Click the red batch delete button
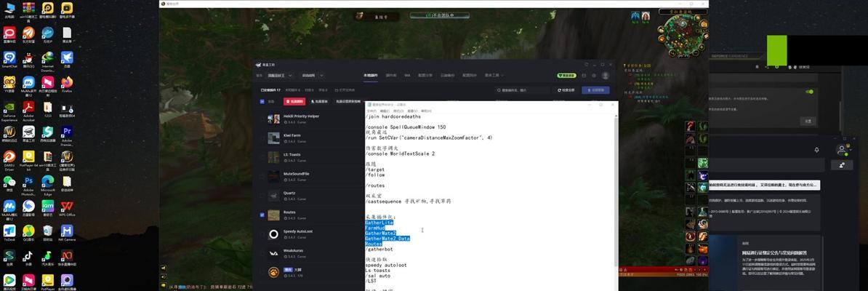The height and width of the screenshot is (291, 868). pyautogui.click(x=294, y=101)
